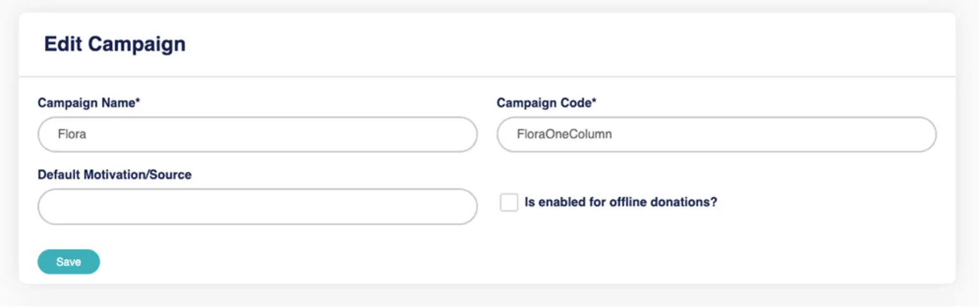The height and width of the screenshot is (308, 980).
Task: Click the word "Campaign" in the heading
Action: [x=137, y=44]
